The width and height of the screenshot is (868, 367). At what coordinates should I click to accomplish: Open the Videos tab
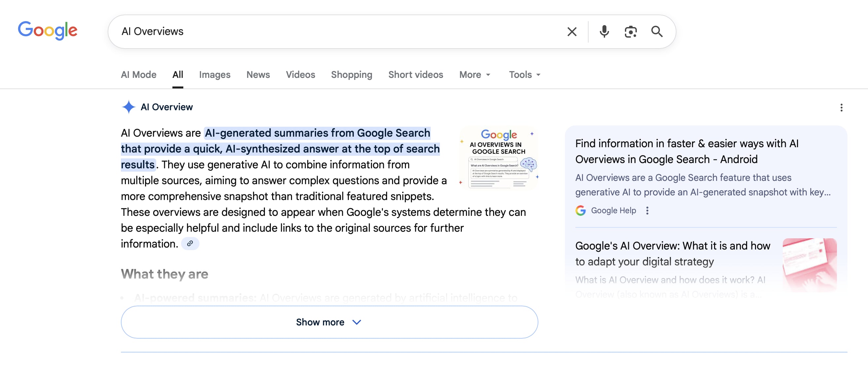(300, 75)
